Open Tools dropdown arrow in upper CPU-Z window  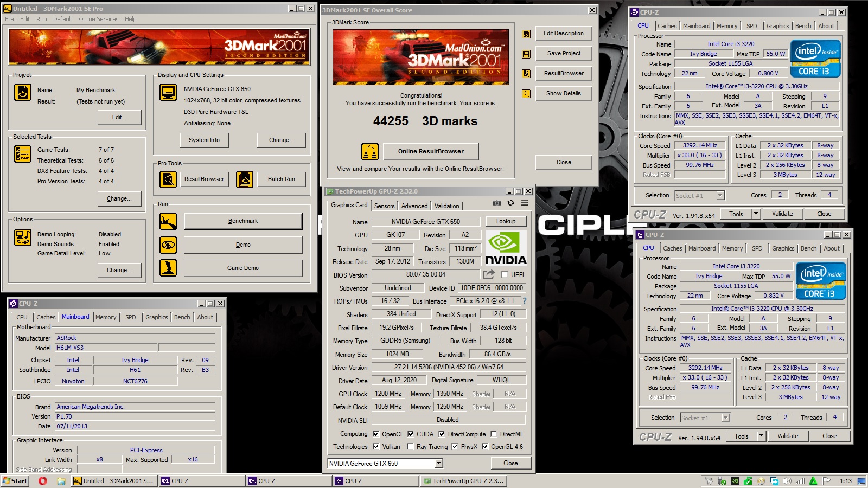point(756,214)
